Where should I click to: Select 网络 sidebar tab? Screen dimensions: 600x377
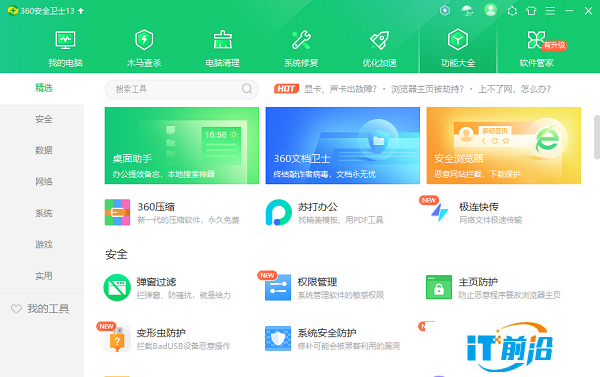click(44, 182)
